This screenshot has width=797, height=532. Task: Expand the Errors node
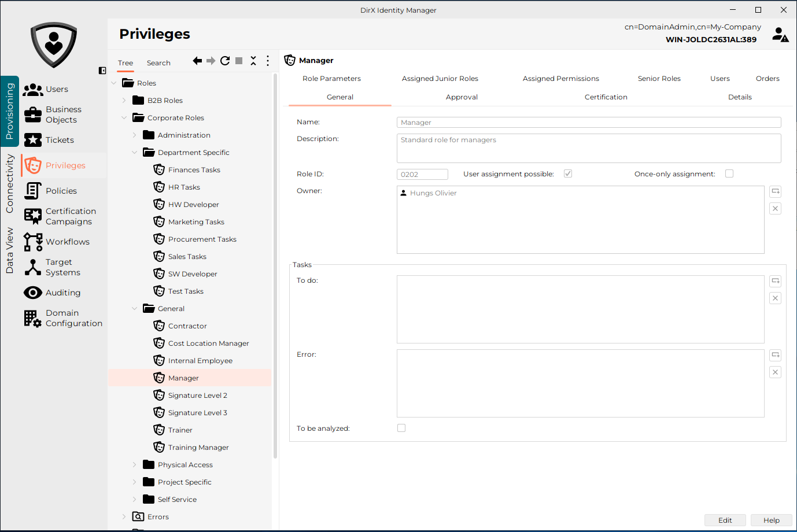(x=124, y=517)
